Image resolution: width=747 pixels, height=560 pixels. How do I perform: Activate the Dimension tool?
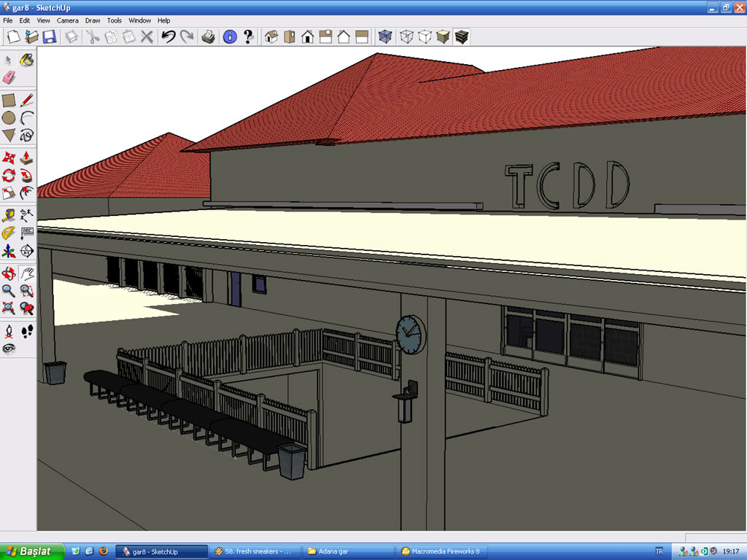click(27, 215)
